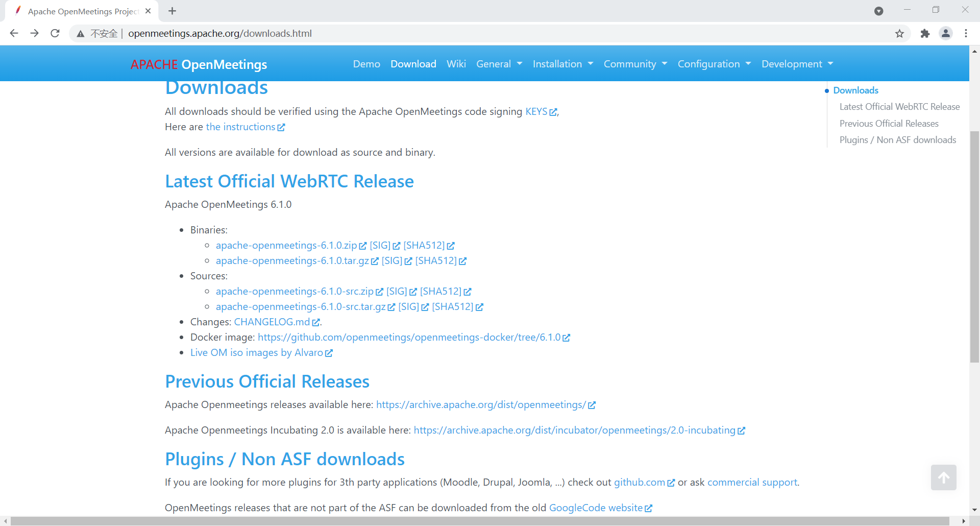Viewport: 980px width, 526px height.
Task: Click the tab search dropdown icon
Action: (878, 11)
